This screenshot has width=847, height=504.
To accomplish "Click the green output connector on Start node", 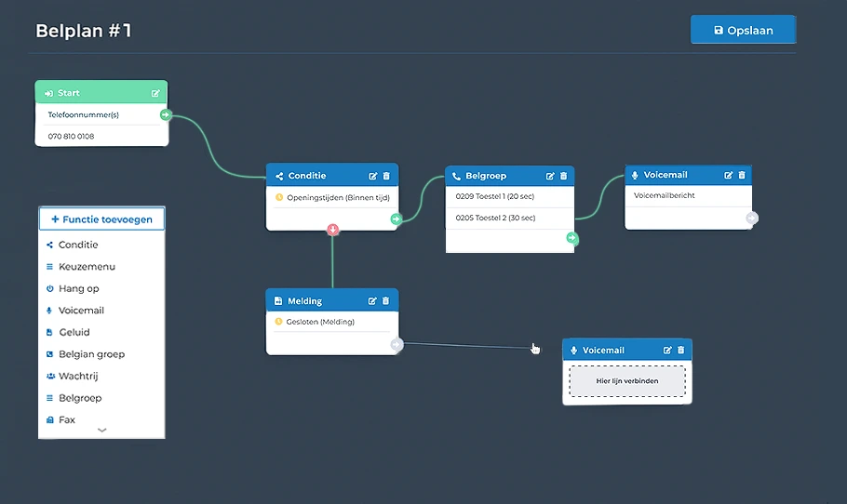I will click(x=166, y=115).
